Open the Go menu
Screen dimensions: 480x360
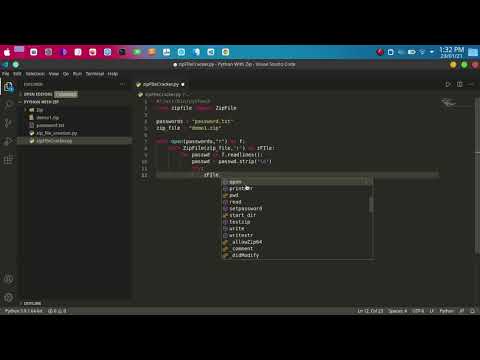(66, 74)
